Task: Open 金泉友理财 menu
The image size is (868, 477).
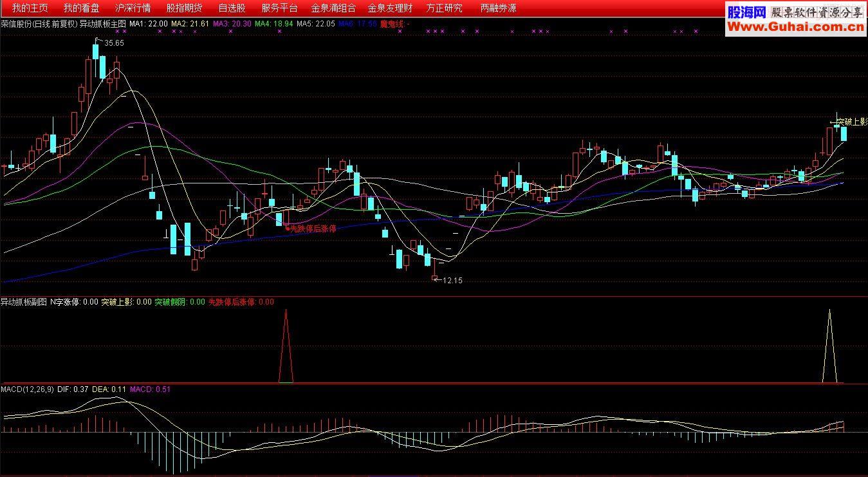Action: point(390,8)
